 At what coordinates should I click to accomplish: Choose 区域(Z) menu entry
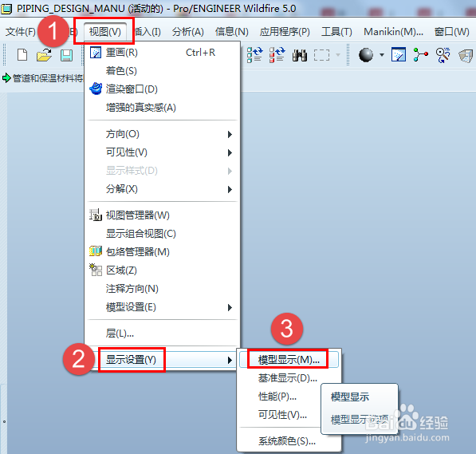click(x=162, y=270)
